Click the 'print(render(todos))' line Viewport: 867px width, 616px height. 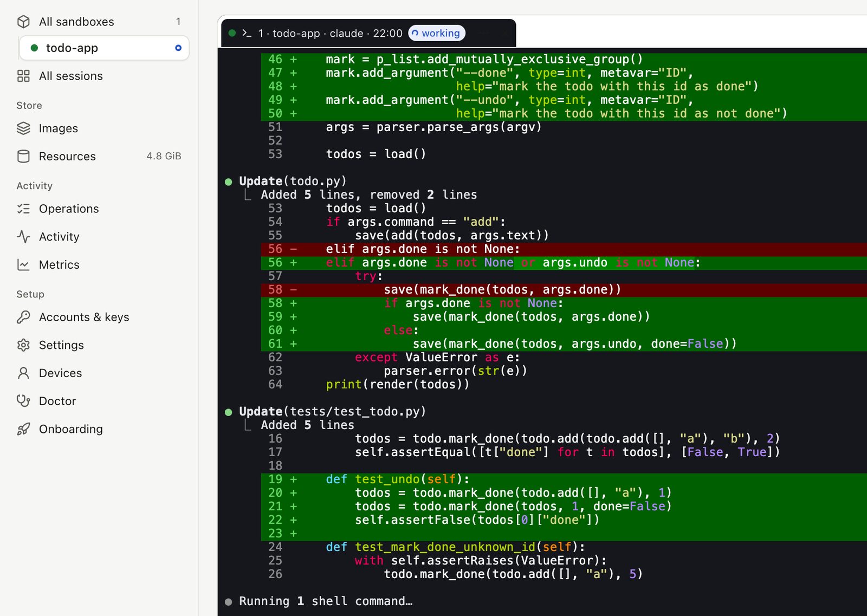tap(398, 384)
